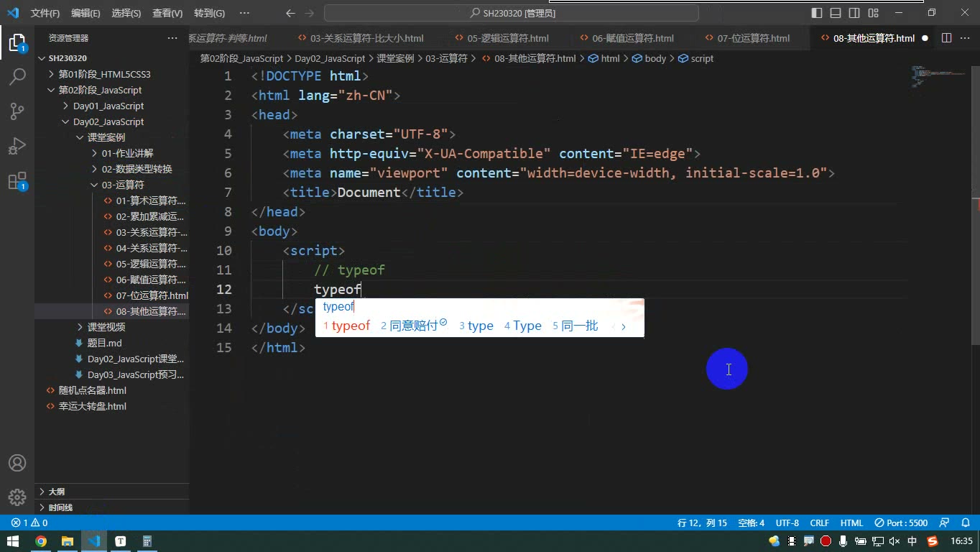Click the SH230320 command center search box
Screen dimensions: 980x552
click(512, 13)
